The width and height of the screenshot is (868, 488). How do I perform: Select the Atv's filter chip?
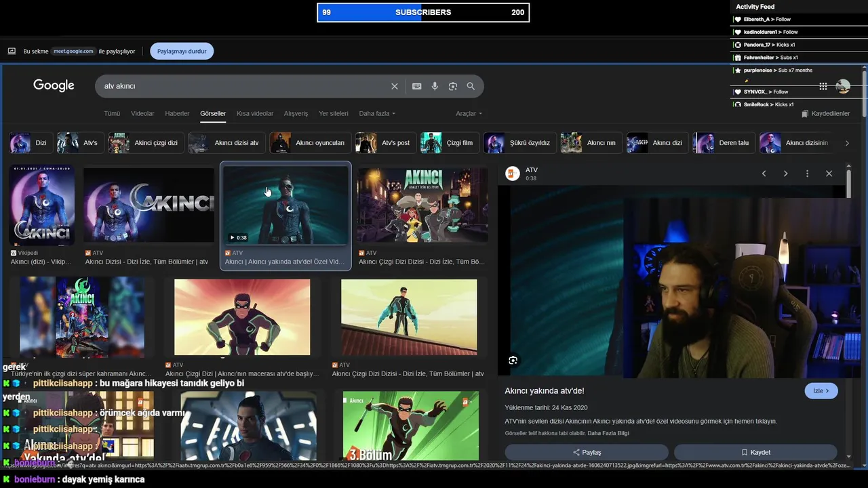coord(80,143)
